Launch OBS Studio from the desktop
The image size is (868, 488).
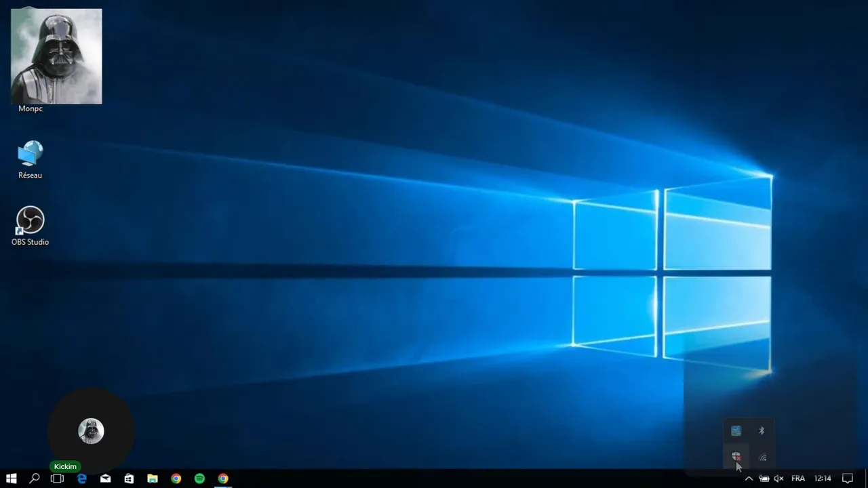[30, 220]
